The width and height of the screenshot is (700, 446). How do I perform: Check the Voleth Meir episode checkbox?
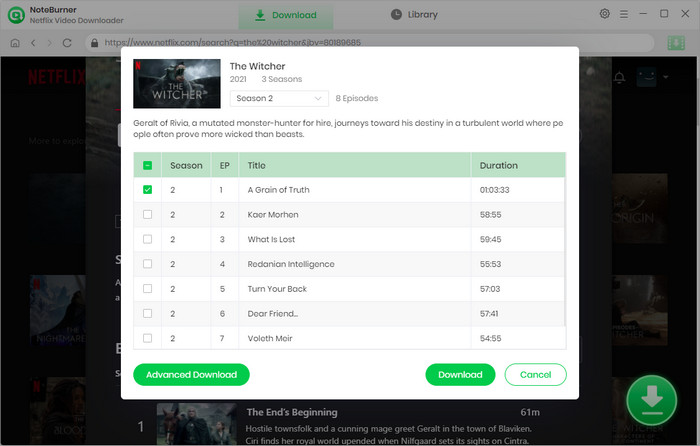(x=147, y=338)
